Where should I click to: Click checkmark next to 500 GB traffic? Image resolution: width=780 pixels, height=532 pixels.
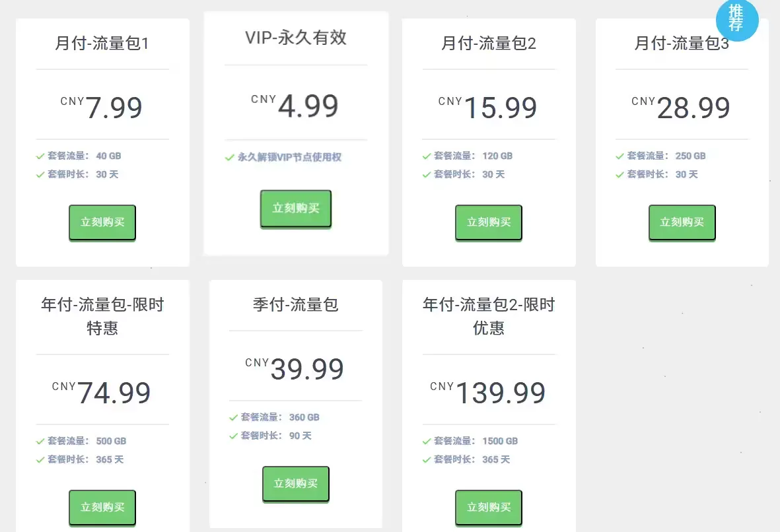coord(40,442)
